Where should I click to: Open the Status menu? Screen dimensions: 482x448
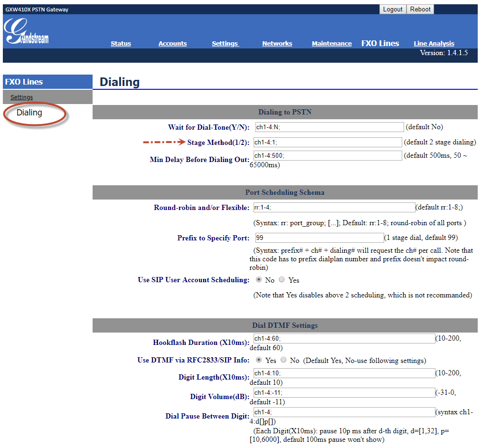coord(121,44)
